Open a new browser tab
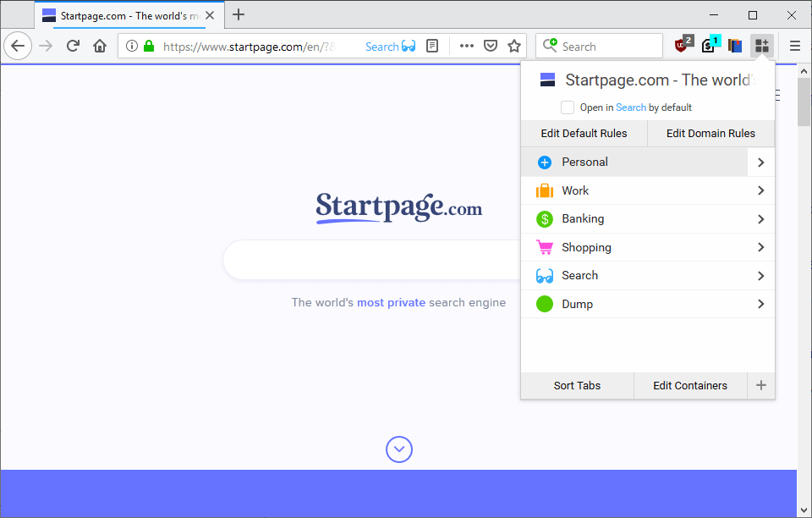 coord(239,14)
